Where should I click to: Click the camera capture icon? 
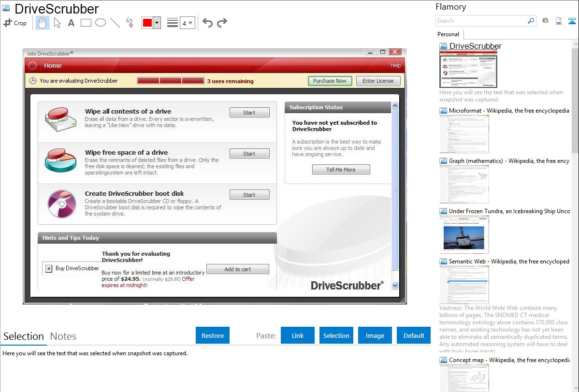(545, 21)
